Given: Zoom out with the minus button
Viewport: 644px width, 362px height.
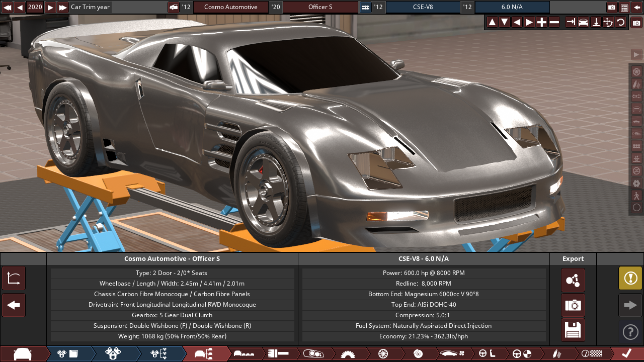Looking at the screenshot, I should (x=554, y=22).
